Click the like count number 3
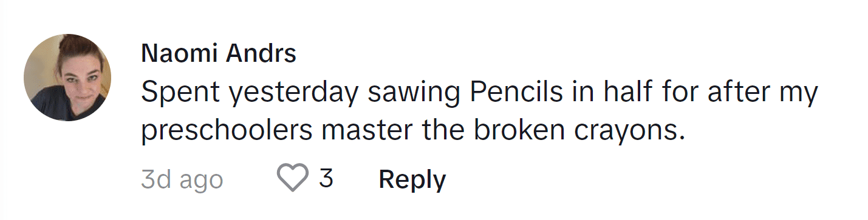The image size is (868, 220). pyautogui.click(x=326, y=179)
